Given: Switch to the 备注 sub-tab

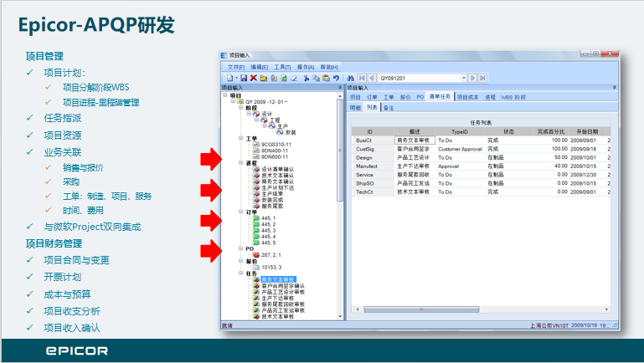Looking at the screenshot, I should click(389, 108).
